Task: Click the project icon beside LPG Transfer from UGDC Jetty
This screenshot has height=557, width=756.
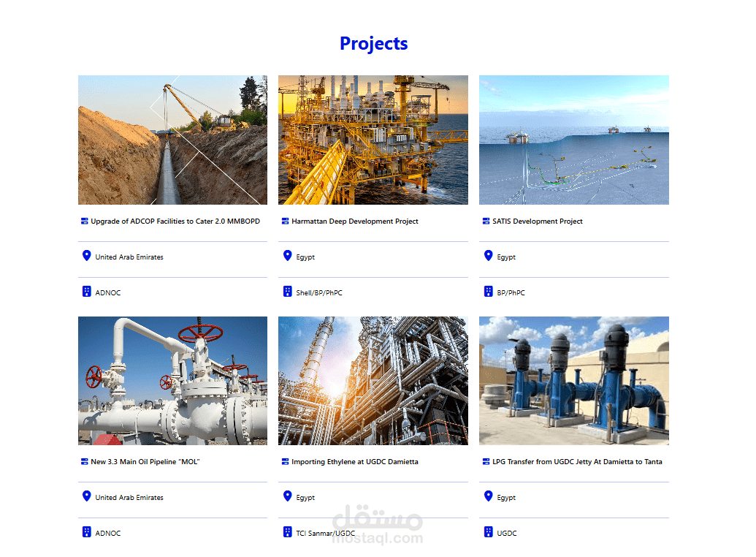Action: coord(486,461)
